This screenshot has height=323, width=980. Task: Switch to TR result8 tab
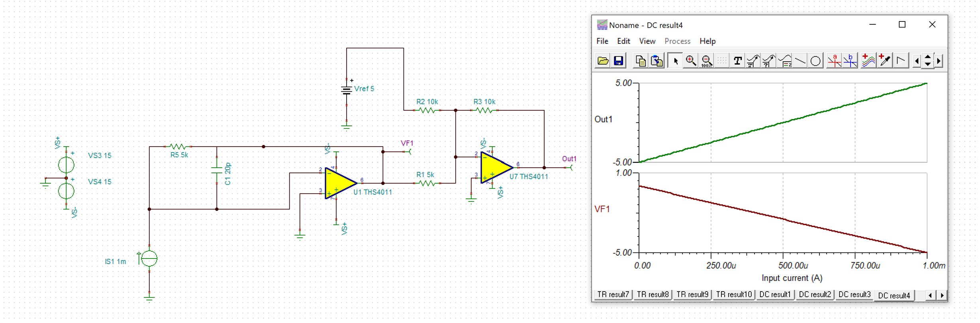[x=653, y=295]
